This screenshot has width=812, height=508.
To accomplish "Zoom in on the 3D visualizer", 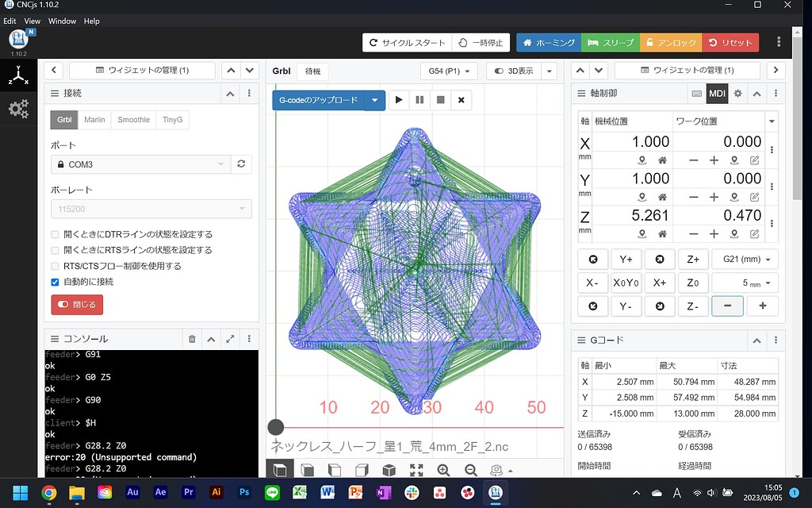I will pyautogui.click(x=443, y=470).
